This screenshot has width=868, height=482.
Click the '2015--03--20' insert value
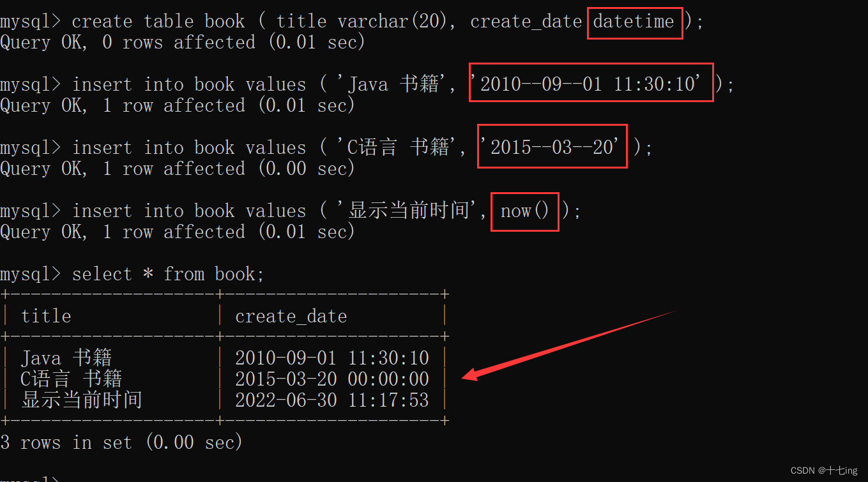pyautogui.click(x=550, y=147)
